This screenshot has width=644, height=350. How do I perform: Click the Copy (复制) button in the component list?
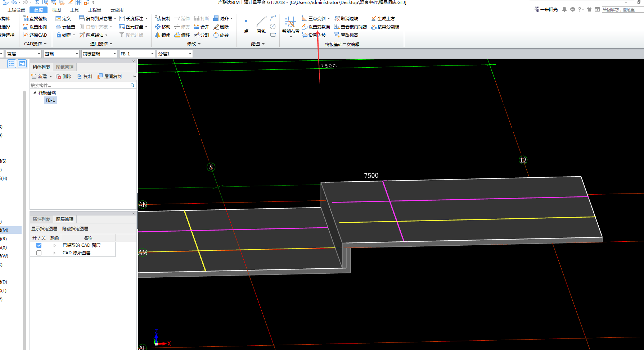tap(85, 76)
